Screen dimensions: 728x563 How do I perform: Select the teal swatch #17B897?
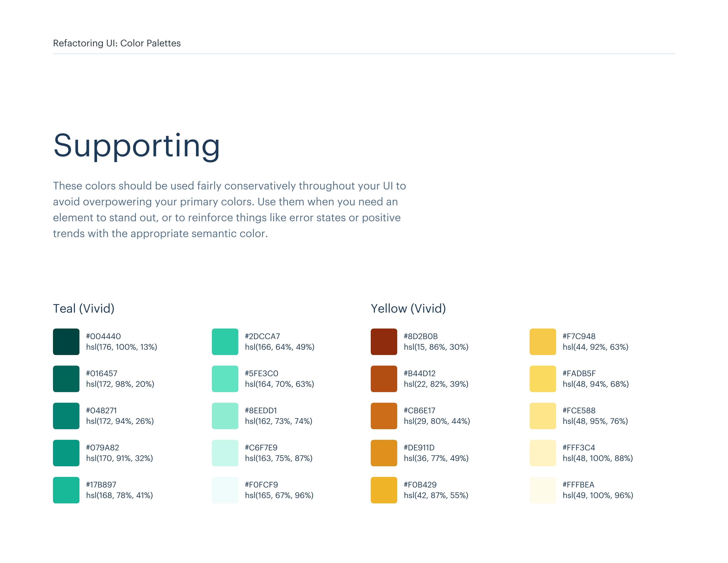tap(66, 490)
